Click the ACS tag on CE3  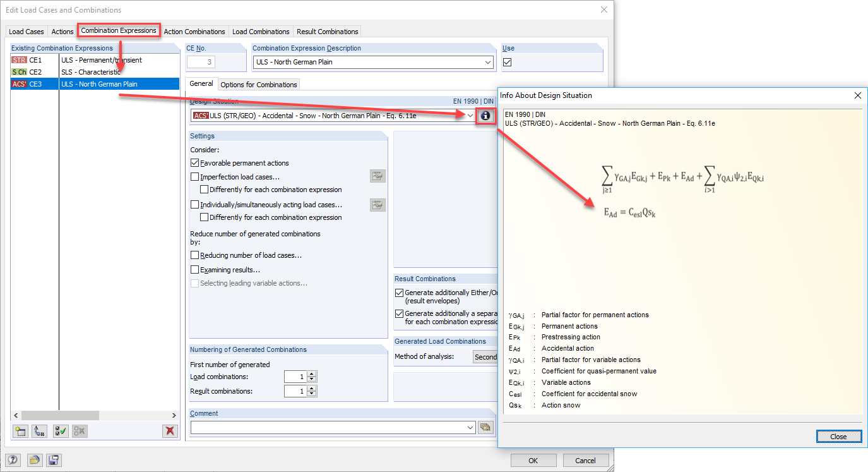coord(19,84)
